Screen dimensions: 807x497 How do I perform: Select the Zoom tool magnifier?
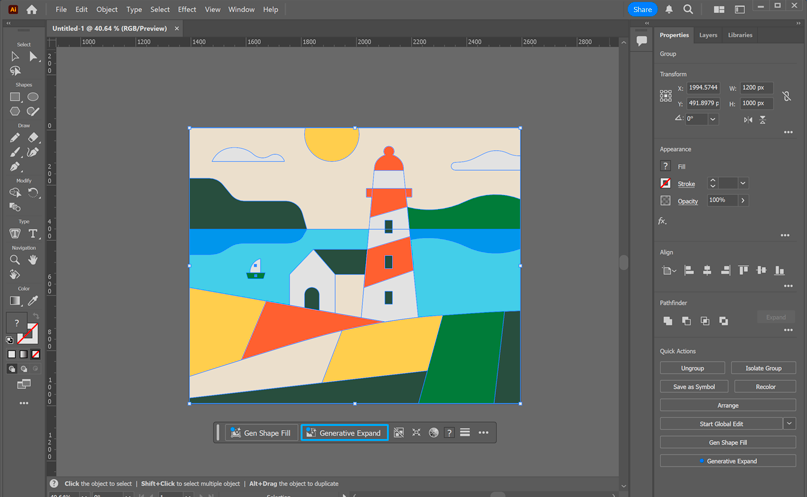(15, 260)
